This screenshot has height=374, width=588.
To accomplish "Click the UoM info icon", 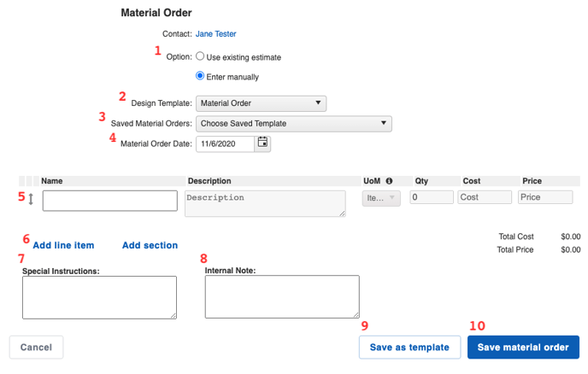I will coord(389,181).
